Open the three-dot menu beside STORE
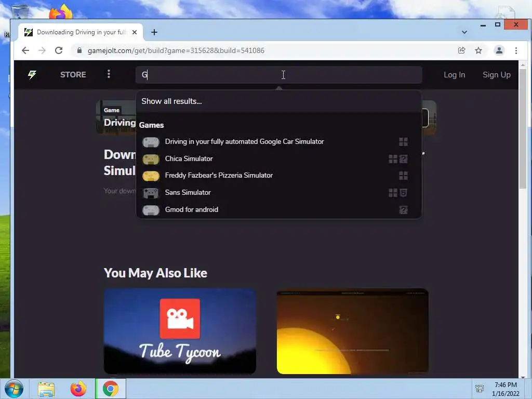 pyautogui.click(x=109, y=74)
